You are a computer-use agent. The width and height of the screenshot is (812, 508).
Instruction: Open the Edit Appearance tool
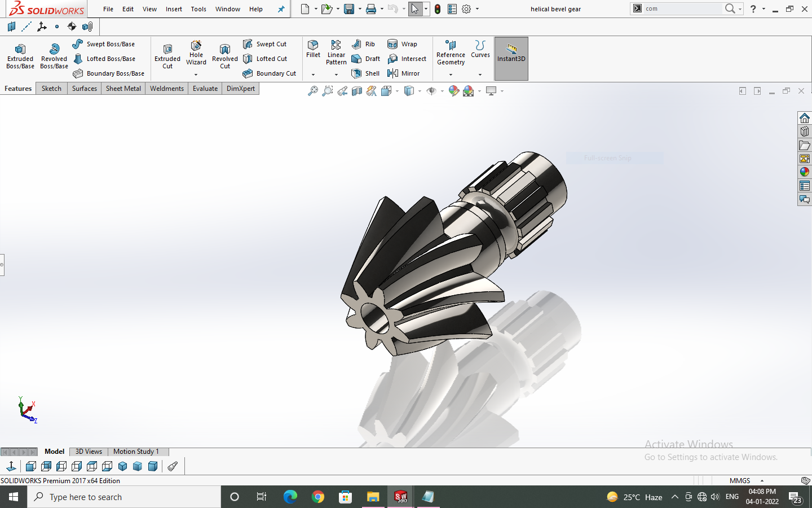[453, 91]
